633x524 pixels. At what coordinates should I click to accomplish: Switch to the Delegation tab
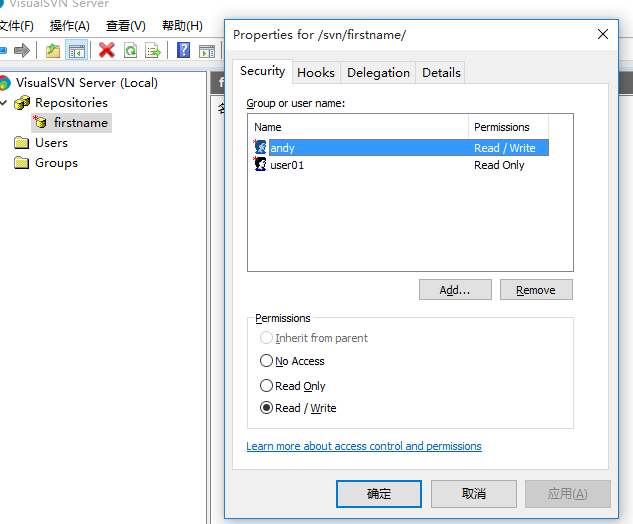coord(378,73)
